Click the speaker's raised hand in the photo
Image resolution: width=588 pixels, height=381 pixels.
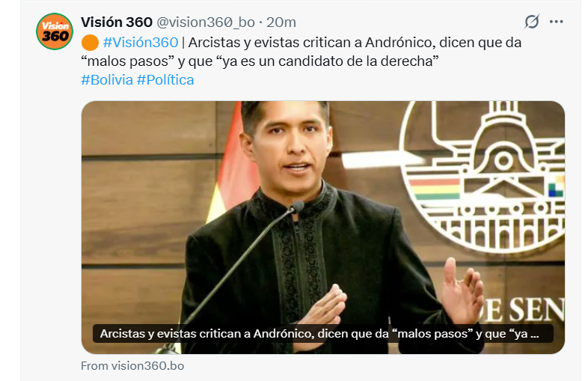[462, 287]
